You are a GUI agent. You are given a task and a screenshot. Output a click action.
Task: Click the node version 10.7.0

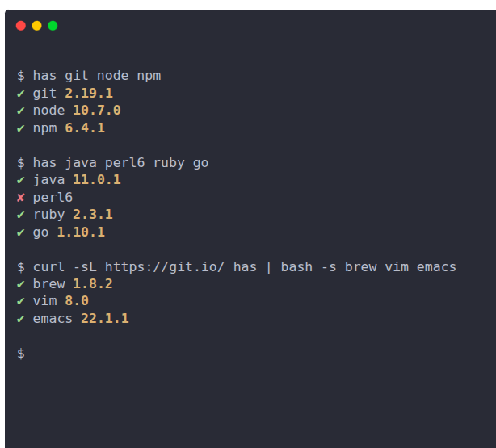coord(97,111)
